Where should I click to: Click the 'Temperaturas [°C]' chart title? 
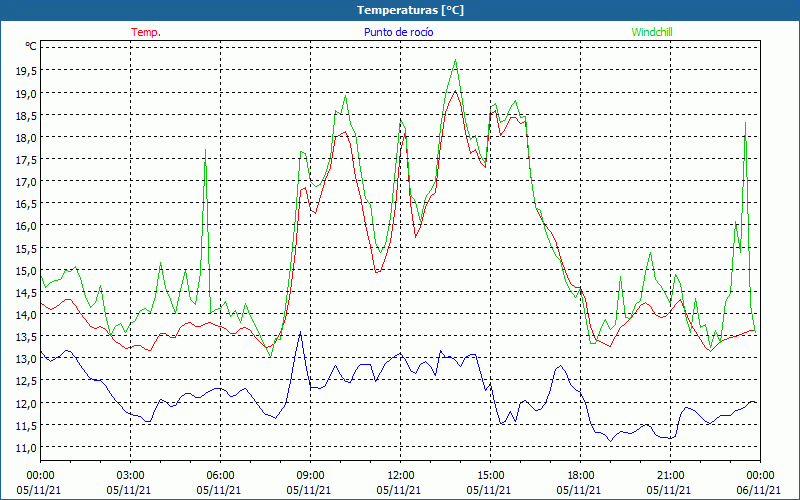(410, 10)
